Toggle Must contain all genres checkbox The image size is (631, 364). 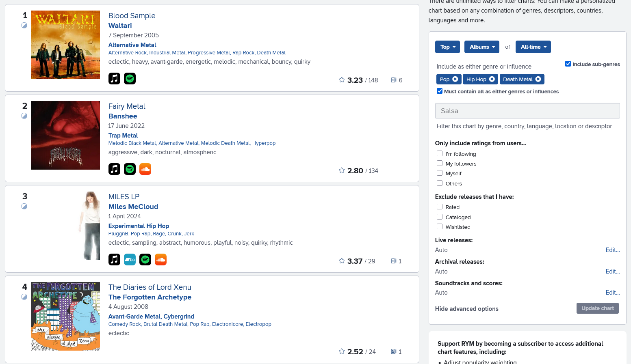click(x=440, y=91)
